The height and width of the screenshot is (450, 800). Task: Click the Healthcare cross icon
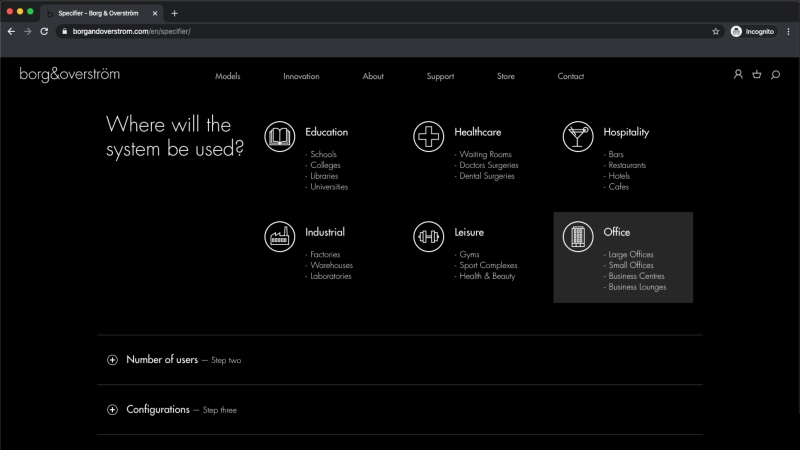(x=429, y=136)
